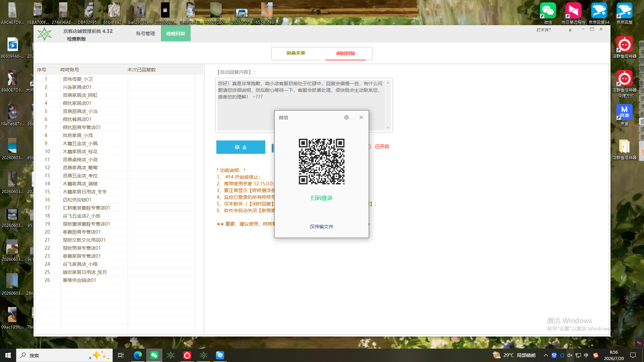Open the taskbar clock showing 8:56
This screenshot has height=362, width=644.
(x=614, y=355)
